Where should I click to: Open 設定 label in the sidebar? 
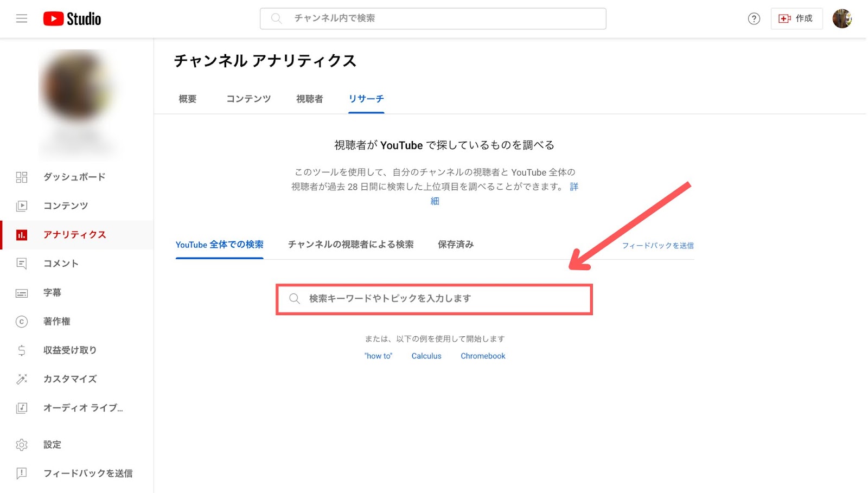click(x=52, y=444)
